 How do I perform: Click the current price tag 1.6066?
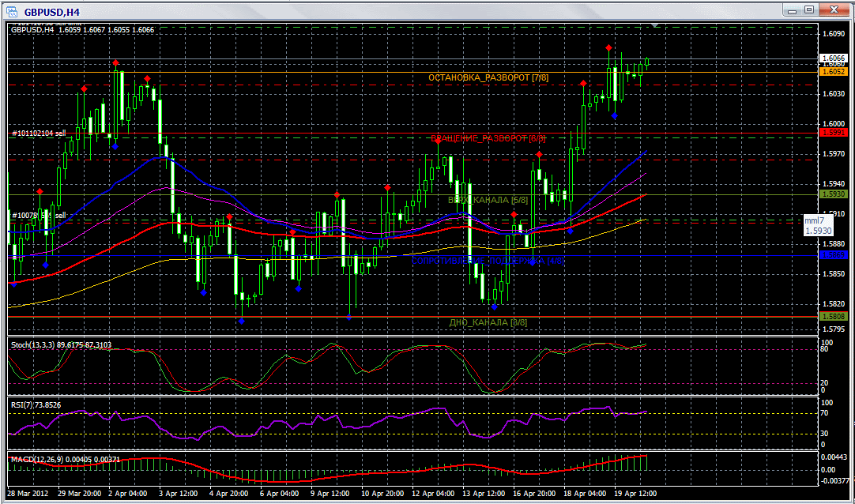(x=833, y=58)
